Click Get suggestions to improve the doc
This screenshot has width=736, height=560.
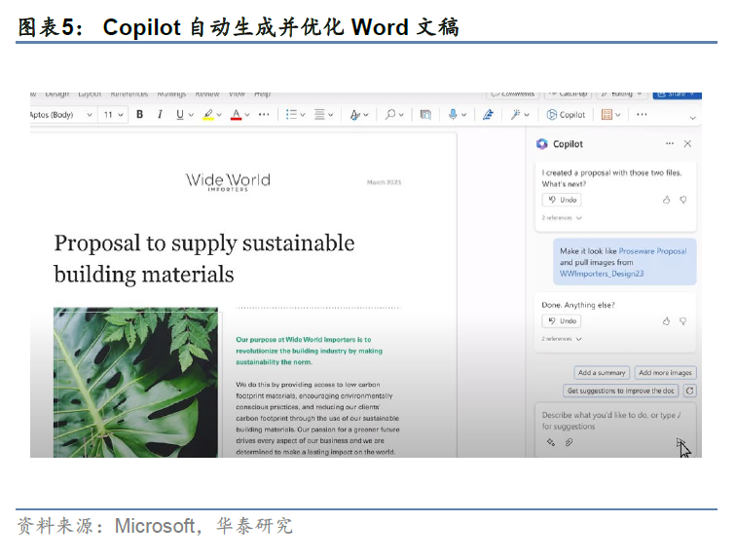[620, 391]
